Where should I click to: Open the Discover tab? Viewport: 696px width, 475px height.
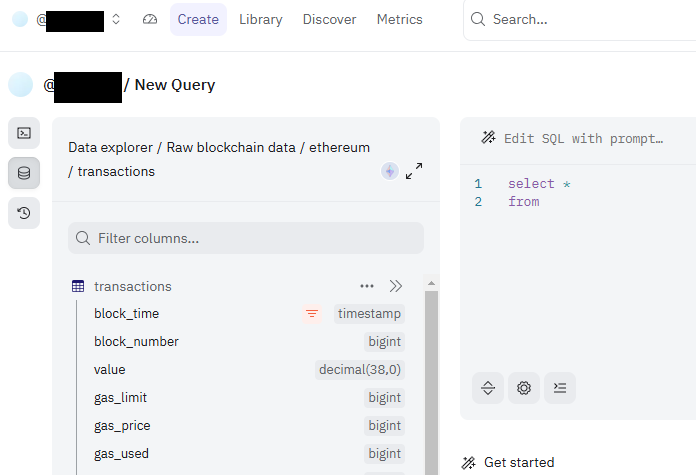(x=329, y=19)
